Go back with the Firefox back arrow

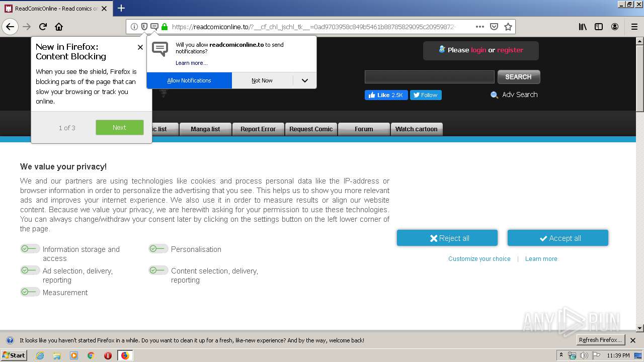(x=10, y=27)
